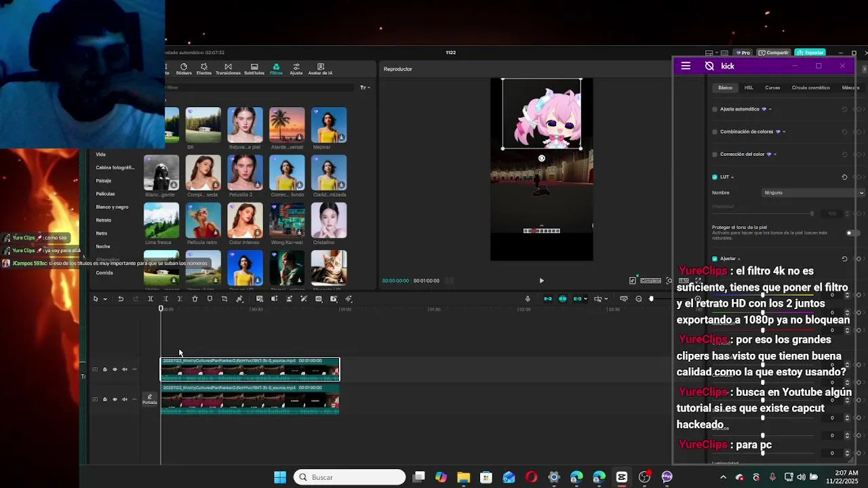
Task: Switch to the Filtros tab
Action: (x=276, y=69)
